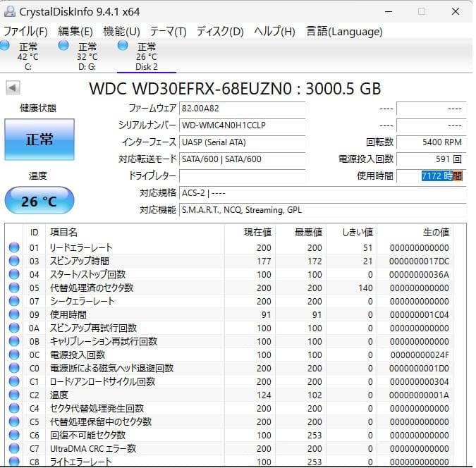Click the interface field UASP (Serial ATA)
The height and width of the screenshot is (468, 476).
click(243, 142)
